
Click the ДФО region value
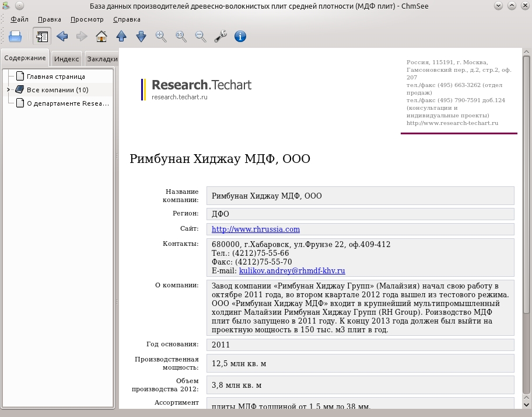click(x=220, y=214)
